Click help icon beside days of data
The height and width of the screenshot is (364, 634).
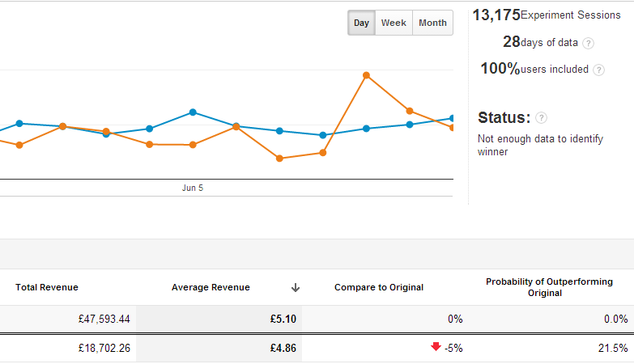tap(589, 43)
